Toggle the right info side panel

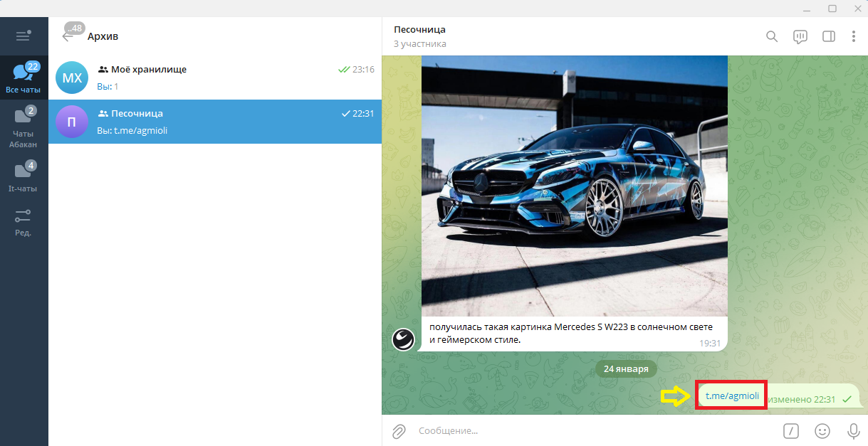coord(828,36)
